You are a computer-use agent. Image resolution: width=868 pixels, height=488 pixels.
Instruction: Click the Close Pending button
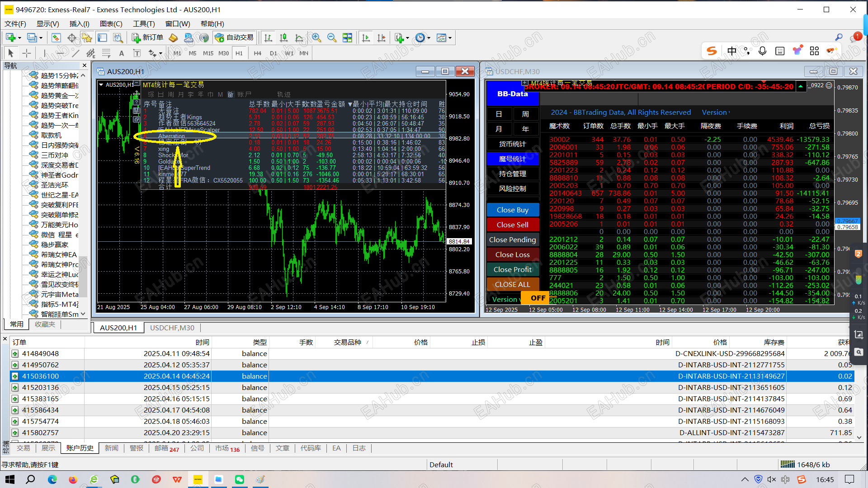coord(513,240)
